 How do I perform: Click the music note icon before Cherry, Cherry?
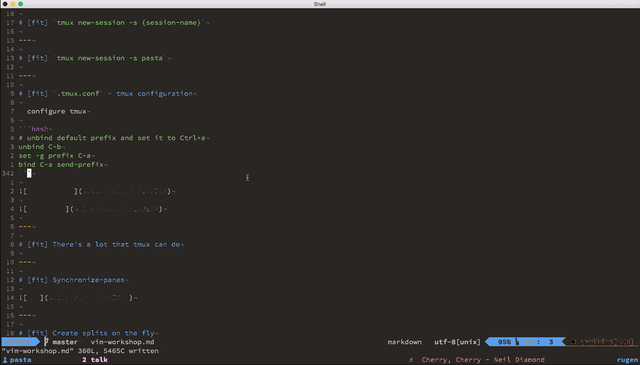pyautogui.click(x=411, y=360)
